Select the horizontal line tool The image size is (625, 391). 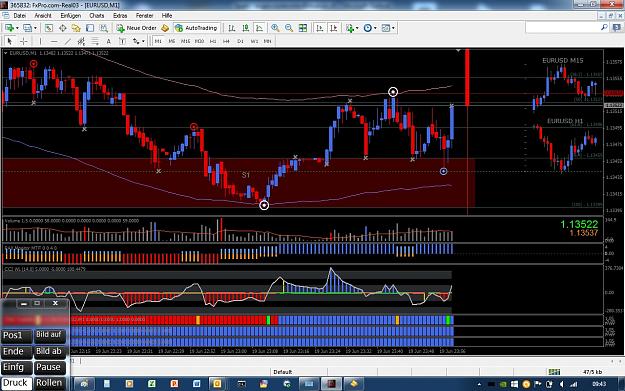coord(54,41)
